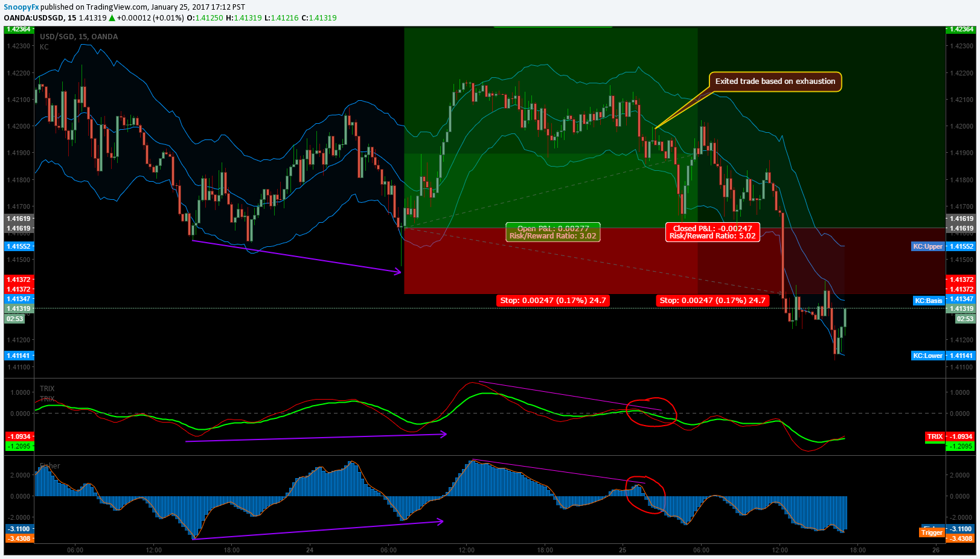Select the 'Exited trade based on exhaustion' callout

point(775,81)
